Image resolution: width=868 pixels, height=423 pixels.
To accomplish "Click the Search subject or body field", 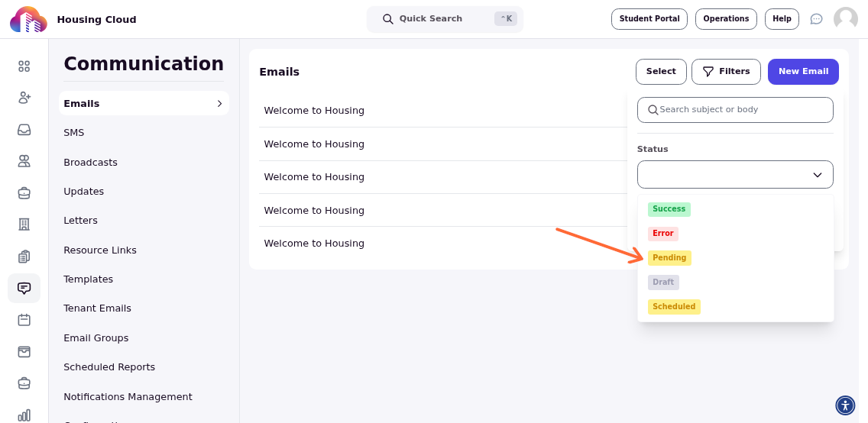I will pos(735,110).
